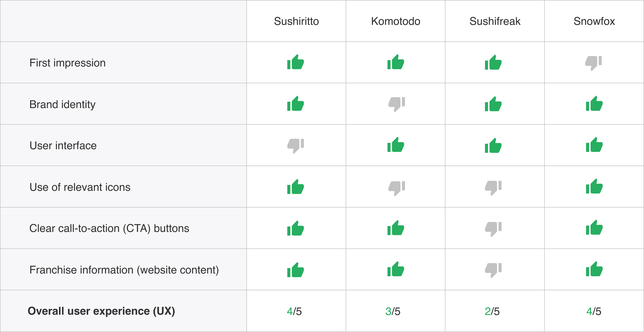Image resolution: width=644 pixels, height=332 pixels.
Task: Click the Overall user experience (UX) label
Action: (101, 311)
